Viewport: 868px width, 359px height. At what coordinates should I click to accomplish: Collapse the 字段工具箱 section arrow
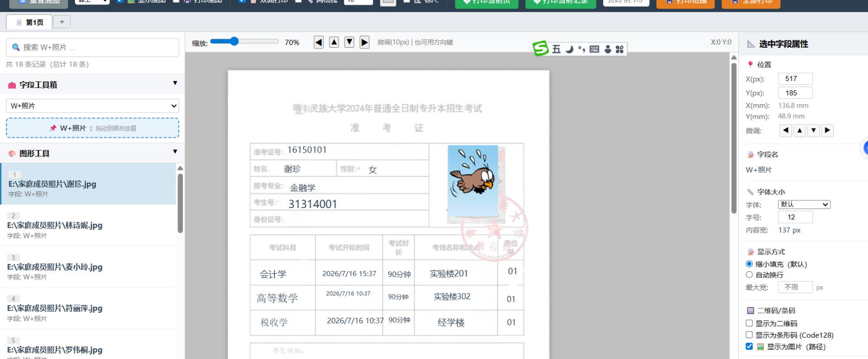(x=175, y=83)
